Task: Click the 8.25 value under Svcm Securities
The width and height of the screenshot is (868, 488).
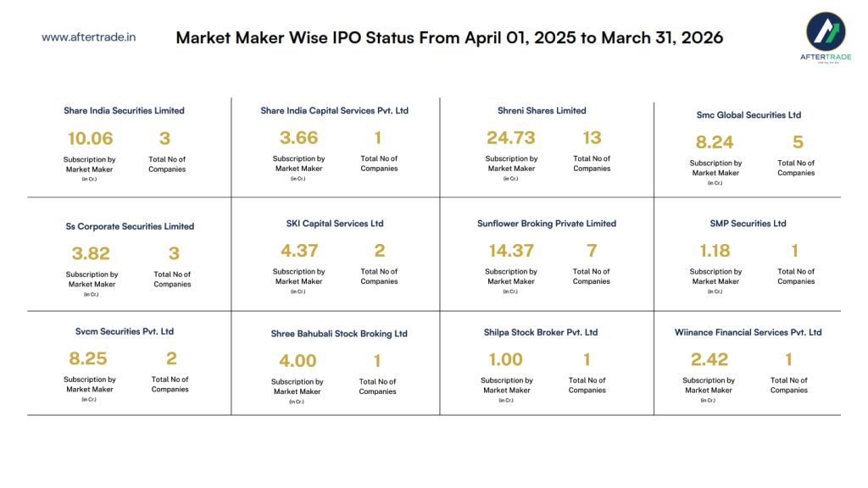Action: [x=88, y=358]
